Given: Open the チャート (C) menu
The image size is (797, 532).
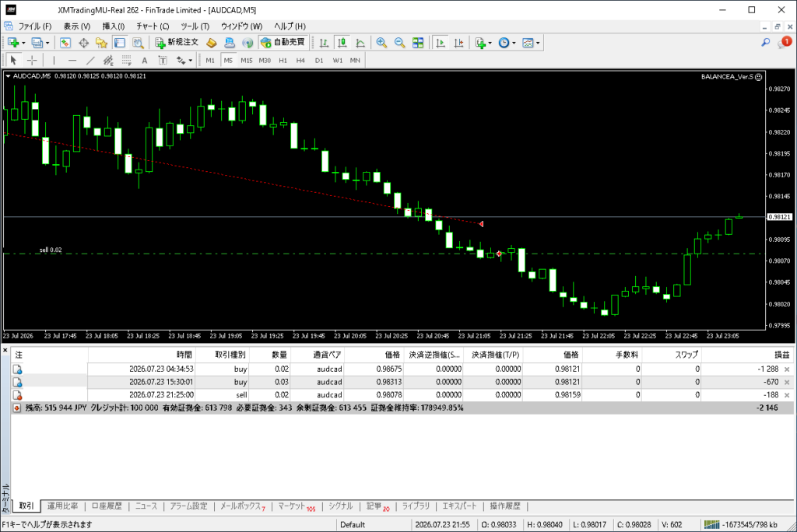Looking at the screenshot, I should (x=152, y=26).
